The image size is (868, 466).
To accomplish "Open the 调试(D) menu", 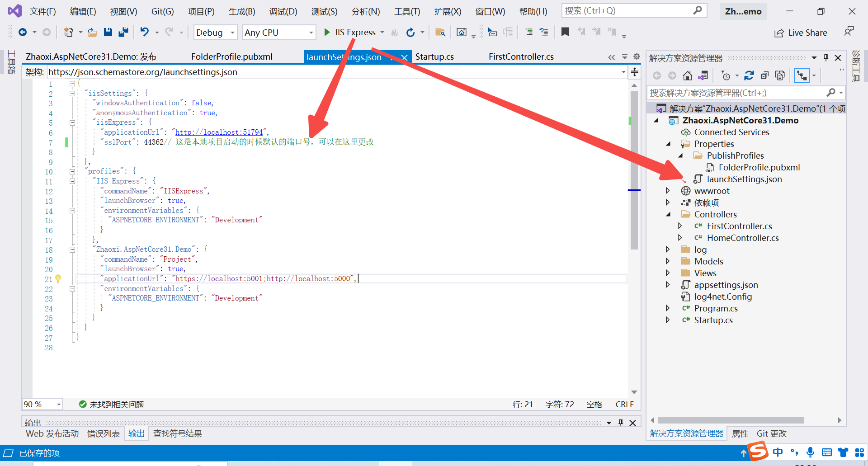I will (x=283, y=11).
